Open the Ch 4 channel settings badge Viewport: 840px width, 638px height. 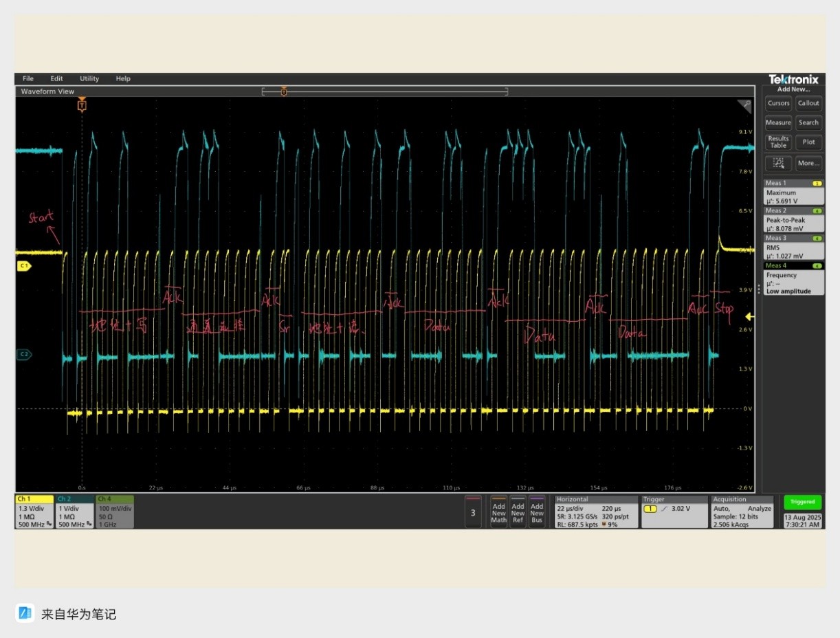point(114,511)
